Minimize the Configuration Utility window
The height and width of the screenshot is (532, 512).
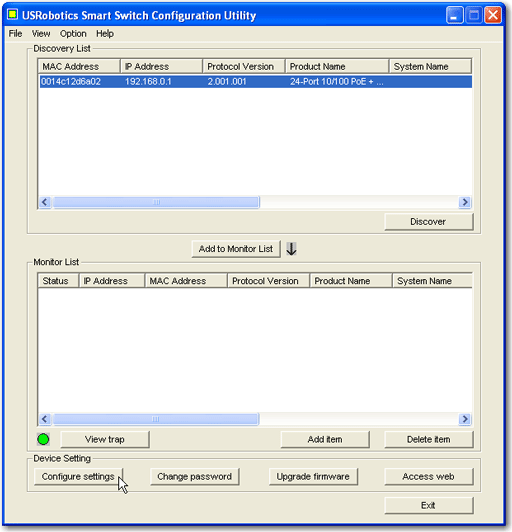(455, 15)
